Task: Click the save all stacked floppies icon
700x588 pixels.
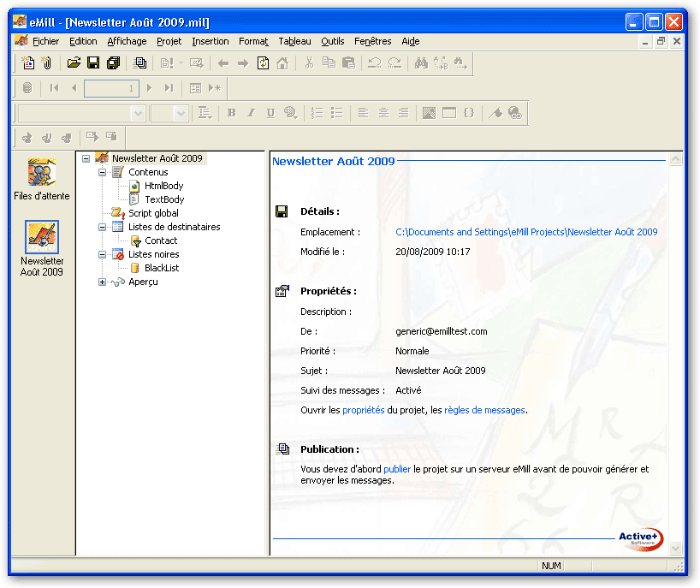Action: point(113,63)
